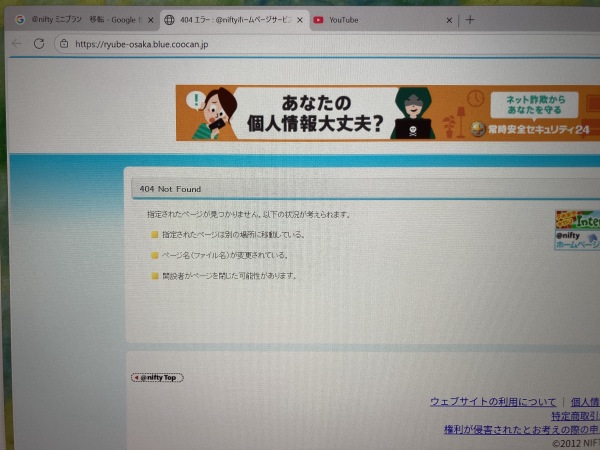Switch to the @nifty ミニプラン Google tab
The image size is (600, 450).
(80, 19)
